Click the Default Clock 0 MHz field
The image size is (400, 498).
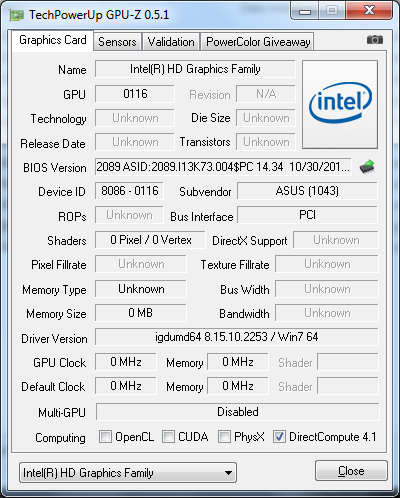tap(126, 386)
